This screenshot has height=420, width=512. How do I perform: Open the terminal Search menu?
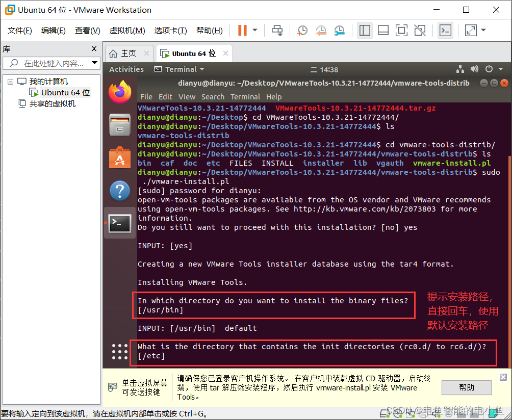[x=213, y=97]
